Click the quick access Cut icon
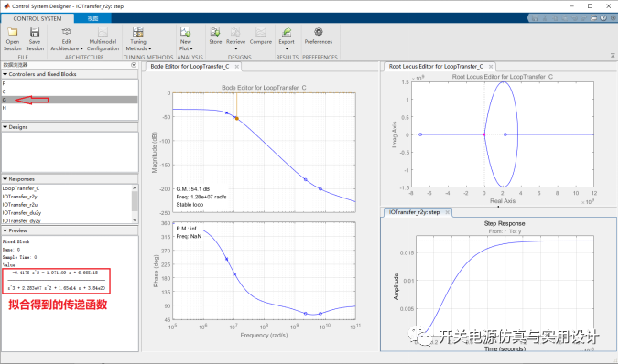The image size is (619, 364). (x=545, y=18)
